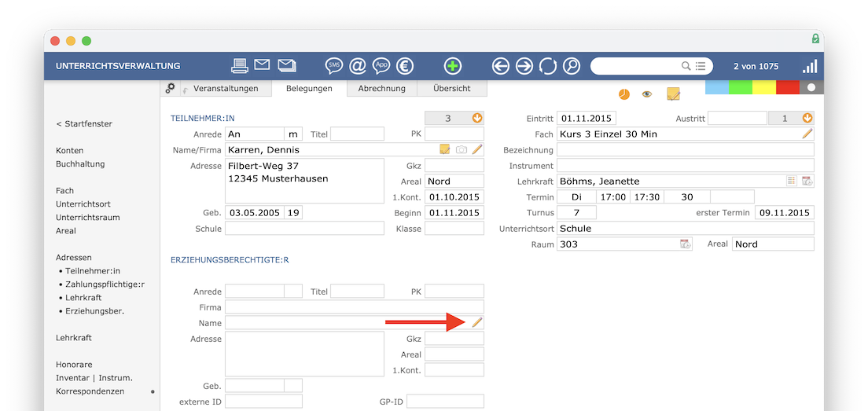Screen dimensions: 868x411
Task: Go back to Startfenster
Action: [84, 124]
